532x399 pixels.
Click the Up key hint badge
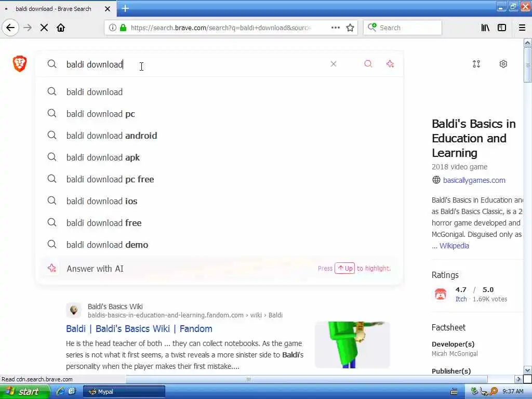(345, 269)
